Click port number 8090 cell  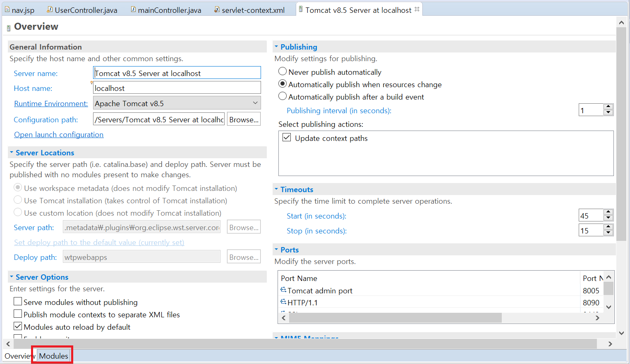click(591, 302)
